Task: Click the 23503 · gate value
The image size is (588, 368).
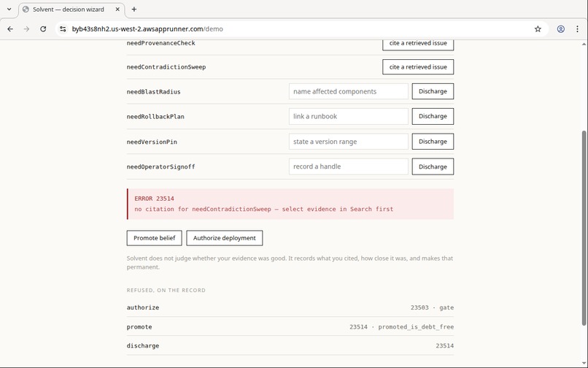Action: [432, 307]
